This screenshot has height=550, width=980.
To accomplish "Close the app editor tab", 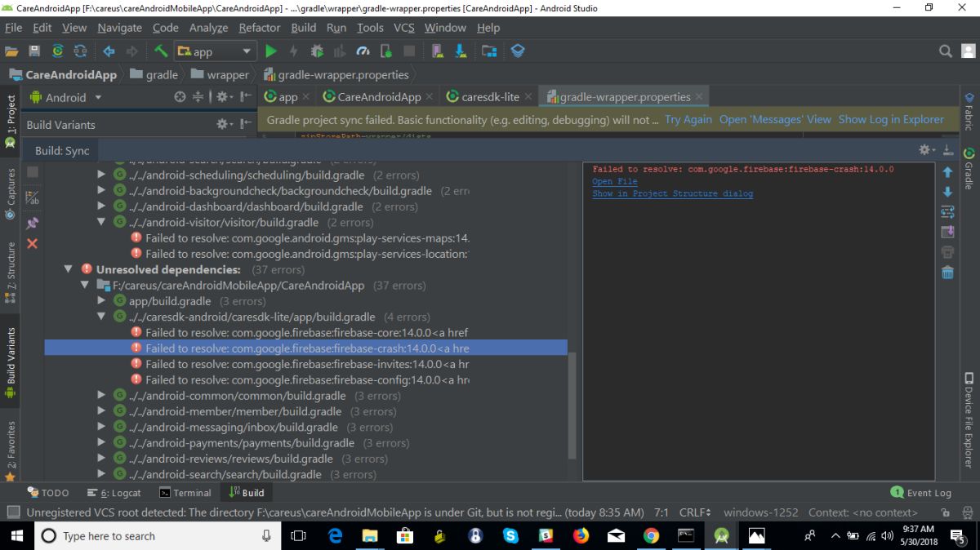I will point(306,96).
